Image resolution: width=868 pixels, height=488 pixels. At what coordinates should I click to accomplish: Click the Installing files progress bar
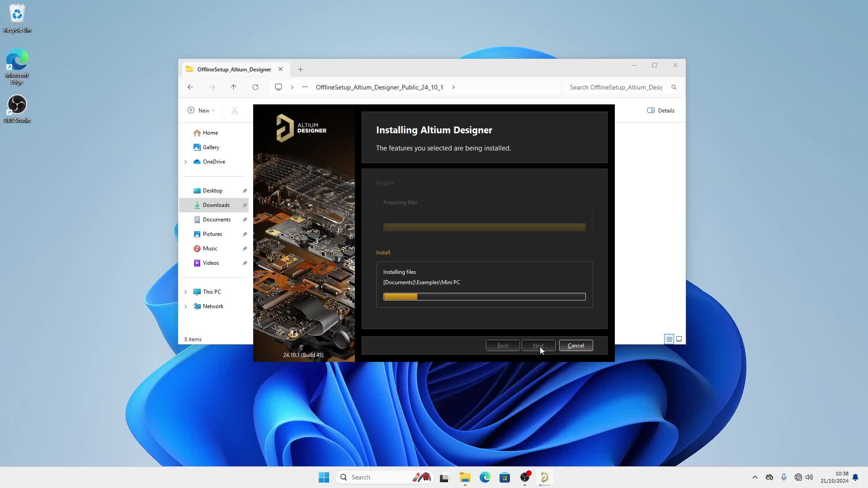click(x=484, y=297)
